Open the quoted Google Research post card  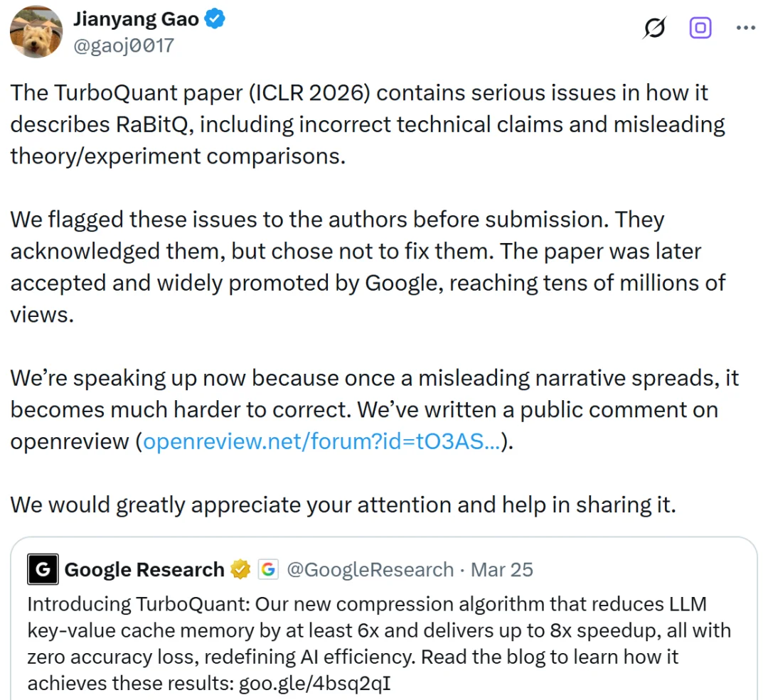[384, 625]
